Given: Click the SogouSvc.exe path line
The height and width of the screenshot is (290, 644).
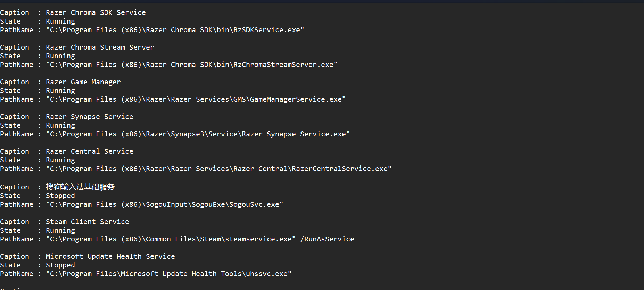Looking at the screenshot, I should point(164,204).
